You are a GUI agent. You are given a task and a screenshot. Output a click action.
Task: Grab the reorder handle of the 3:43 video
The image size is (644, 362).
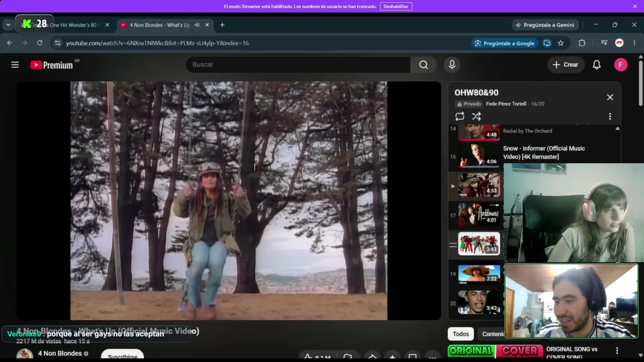453,245
